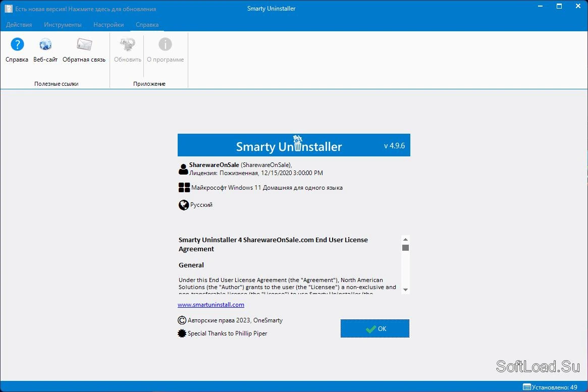Click Авторские права 2023, OneSmarty text
The height and width of the screenshot is (392, 588).
[235, 320]
